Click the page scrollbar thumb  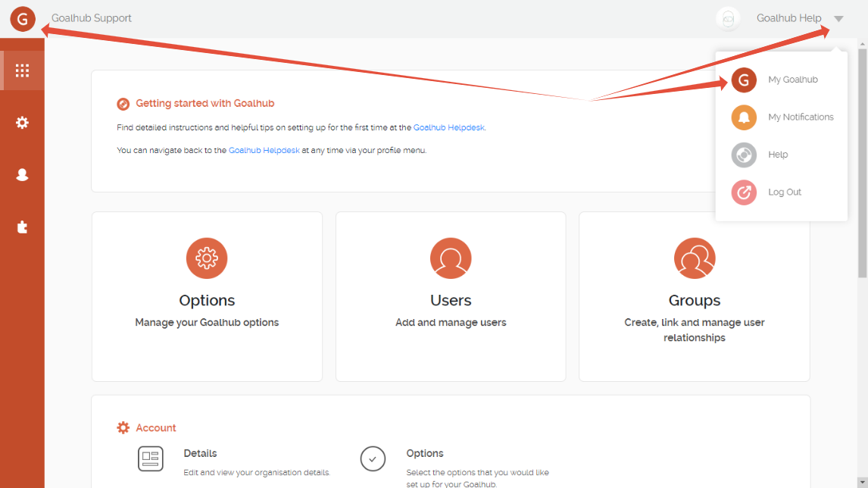(863, 164)
